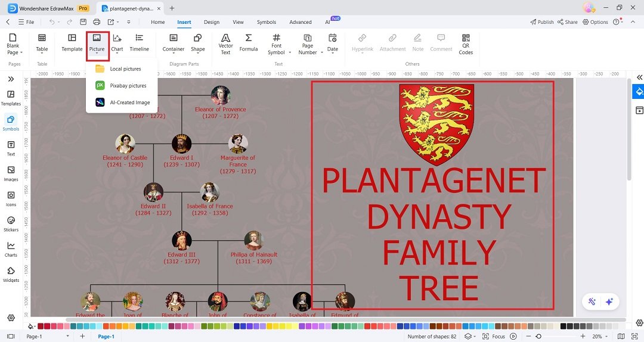Select the royal arms shield image

coord(436,125)
